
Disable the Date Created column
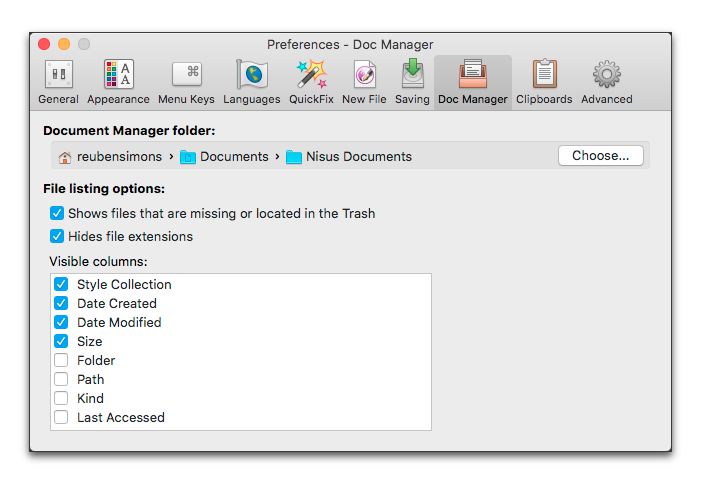pos(61,303)
